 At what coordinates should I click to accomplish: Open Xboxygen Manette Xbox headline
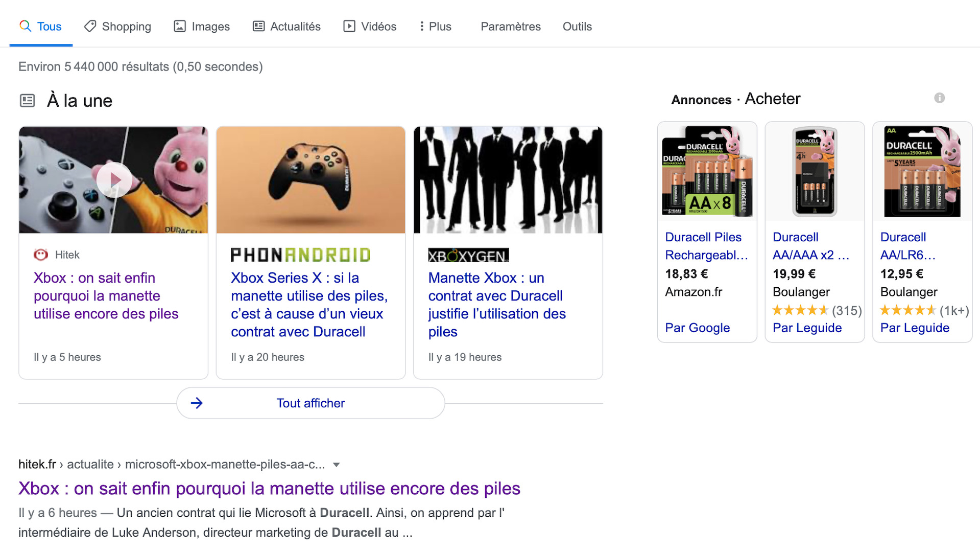[x=497, y=305]
